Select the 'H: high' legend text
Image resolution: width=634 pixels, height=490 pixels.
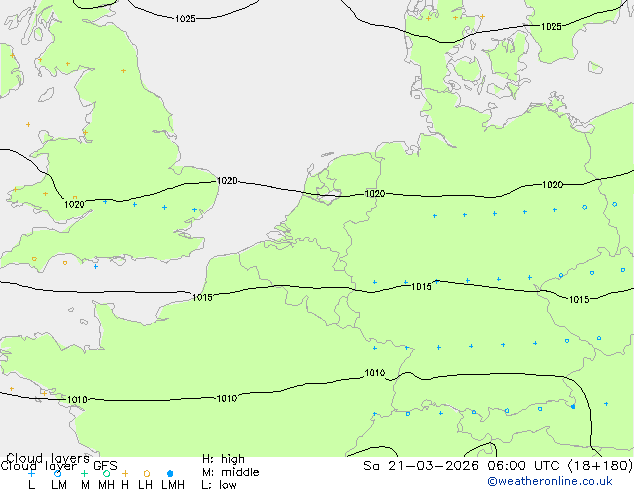(x=223, y=459)
